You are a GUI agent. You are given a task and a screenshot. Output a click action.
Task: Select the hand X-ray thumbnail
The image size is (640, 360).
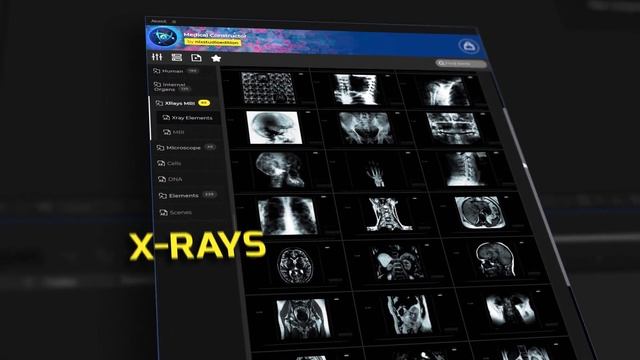coord(376,173)
